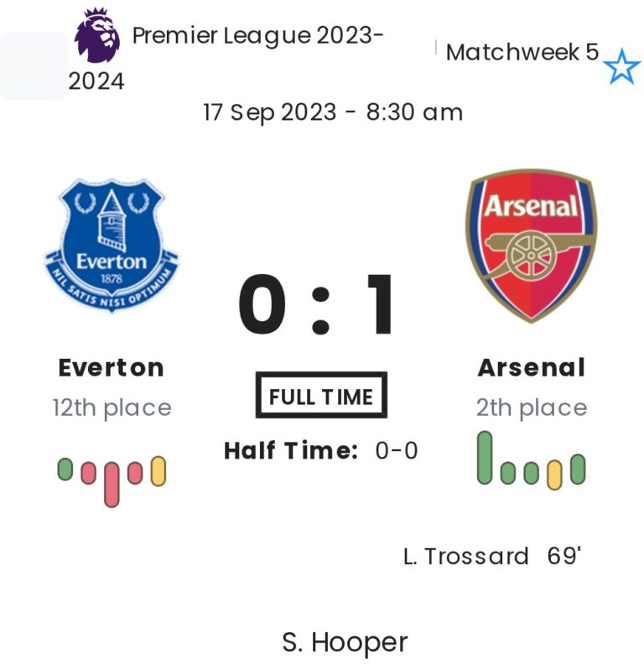Tap the favorite star icon
Image resolution: width=644 pixels, height=669 pixels.
pos(621,66)
